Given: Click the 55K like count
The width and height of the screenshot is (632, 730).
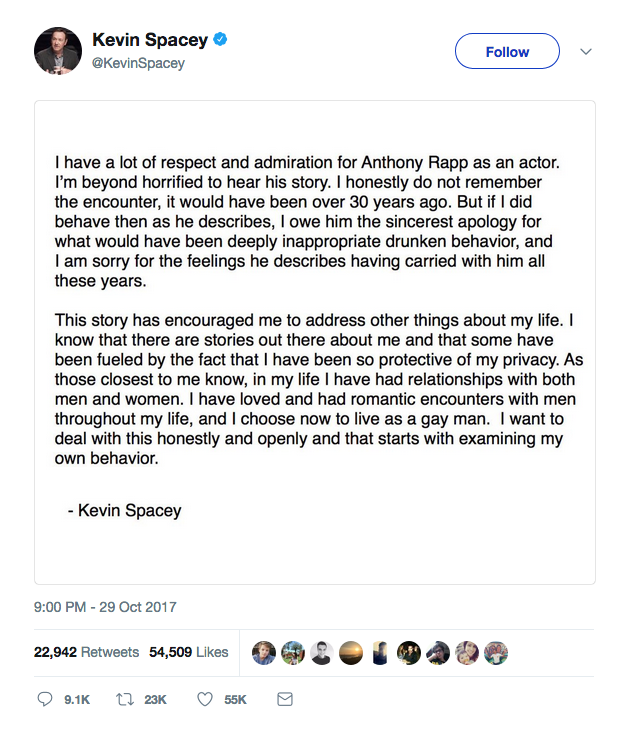Looking at the screenshot, I should tap(235, 700).
